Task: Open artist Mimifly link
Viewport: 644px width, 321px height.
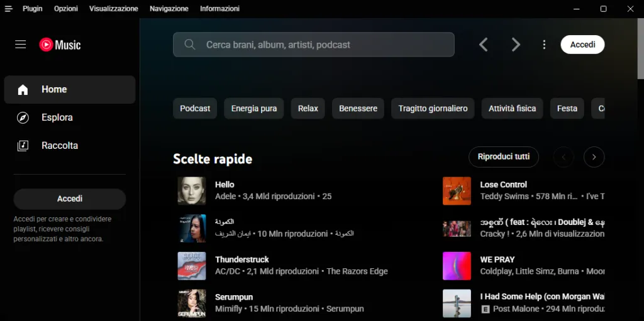Action: (228, 308)
